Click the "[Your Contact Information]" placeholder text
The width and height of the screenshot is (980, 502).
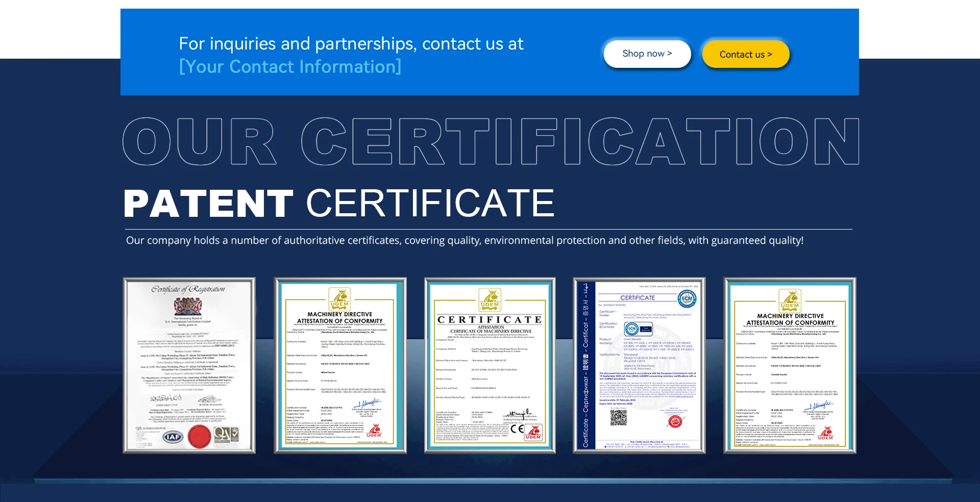[x=290, y=67]
